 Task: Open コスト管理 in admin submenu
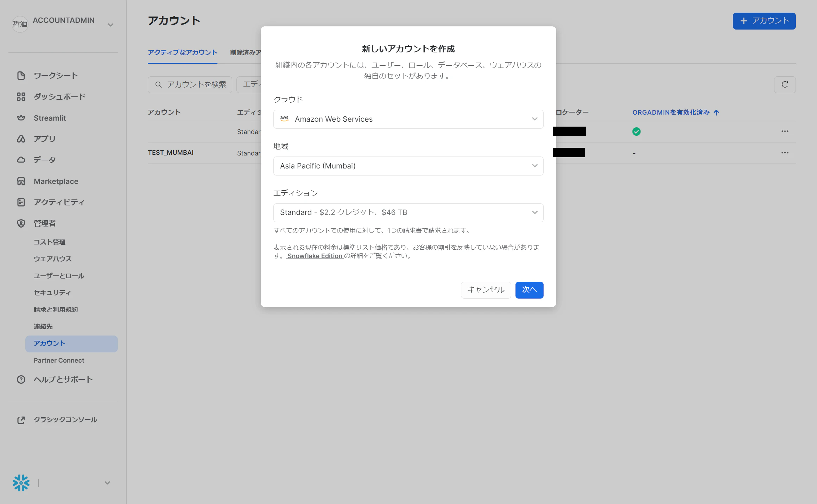pos(50,242)
